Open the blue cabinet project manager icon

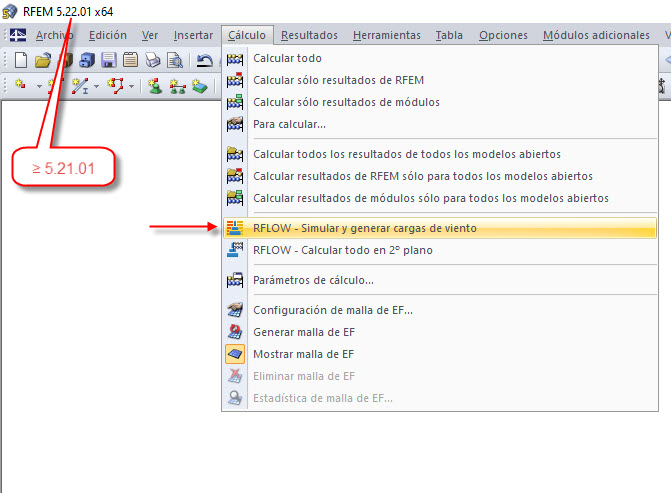point(87,60)
